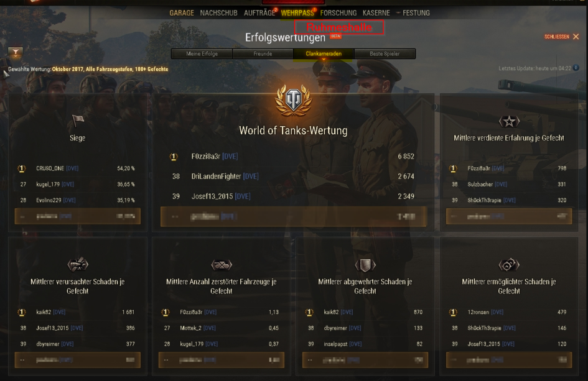Click the Siege flag icon
The width and height of the screenshot is (588, 381).
[78, 121]
